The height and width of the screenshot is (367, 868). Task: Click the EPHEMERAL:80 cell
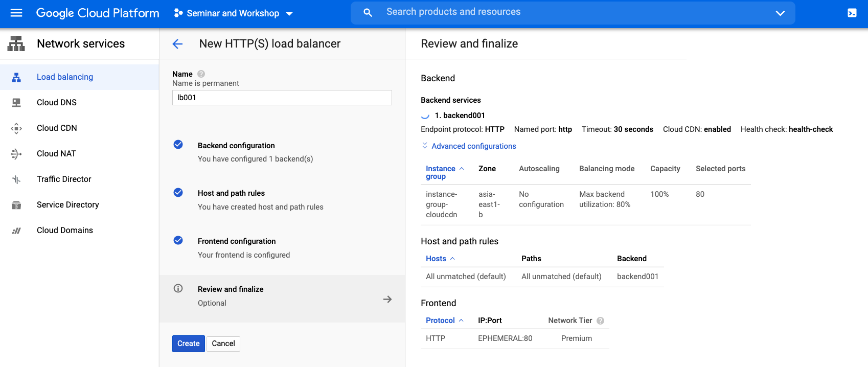(505, 338)
